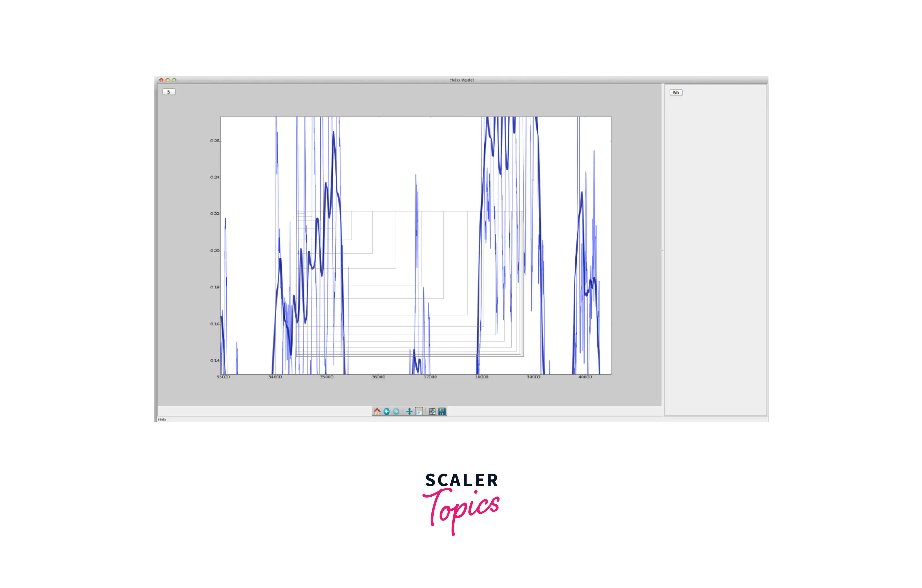The width and height of the screenshot is (922, 588).
Task: Activate the Zoom to rectangle tool
Action: pyautogui.click(x=419, y=412)
